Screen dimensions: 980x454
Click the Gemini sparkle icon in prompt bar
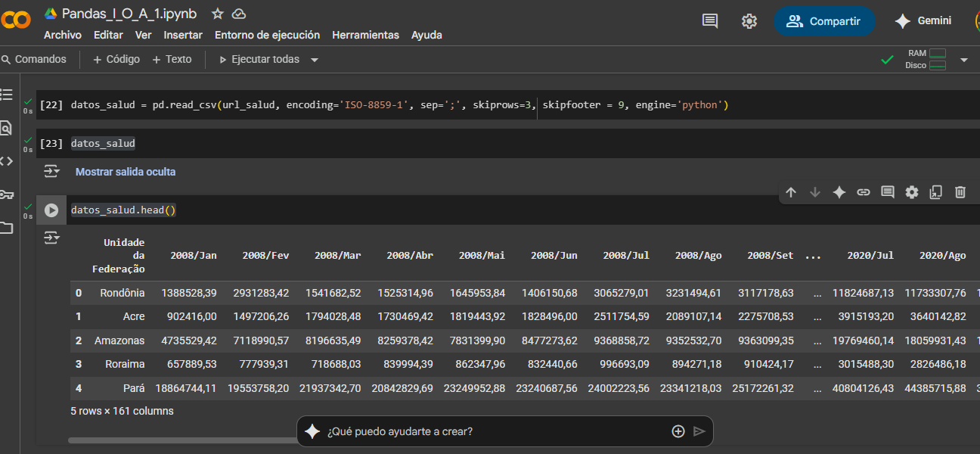[312, 431]
